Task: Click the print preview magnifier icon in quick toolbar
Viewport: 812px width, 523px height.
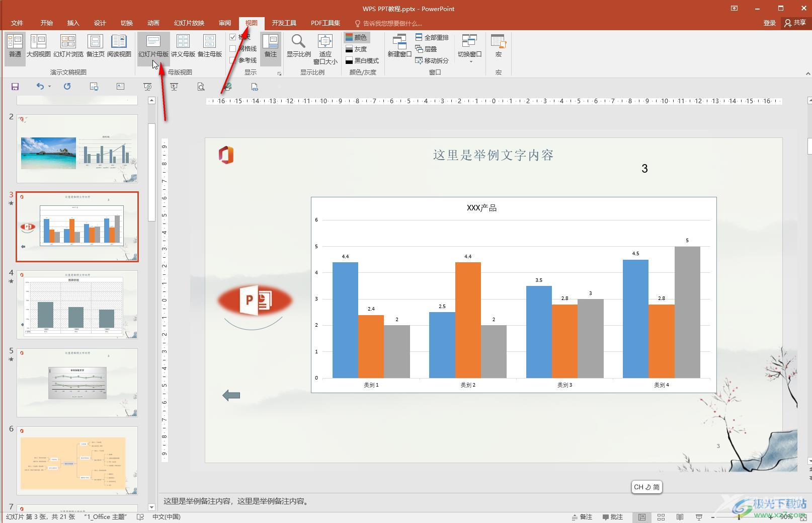Action: point(201,87)
